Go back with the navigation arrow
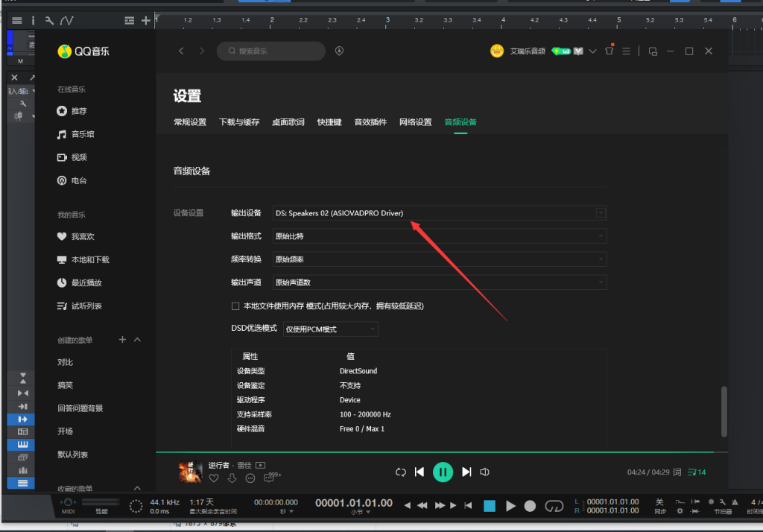 (x=181, y=51)
